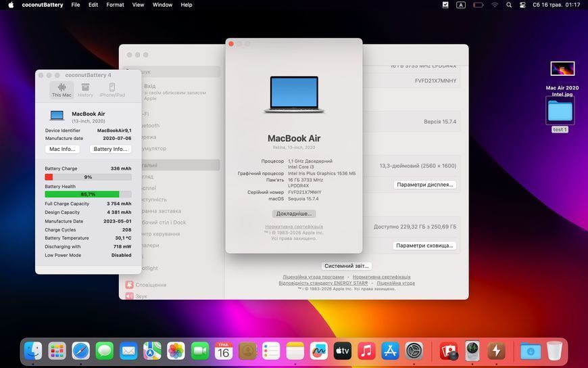
Task: Open the Apple menu
Action: tap(11, 5)
